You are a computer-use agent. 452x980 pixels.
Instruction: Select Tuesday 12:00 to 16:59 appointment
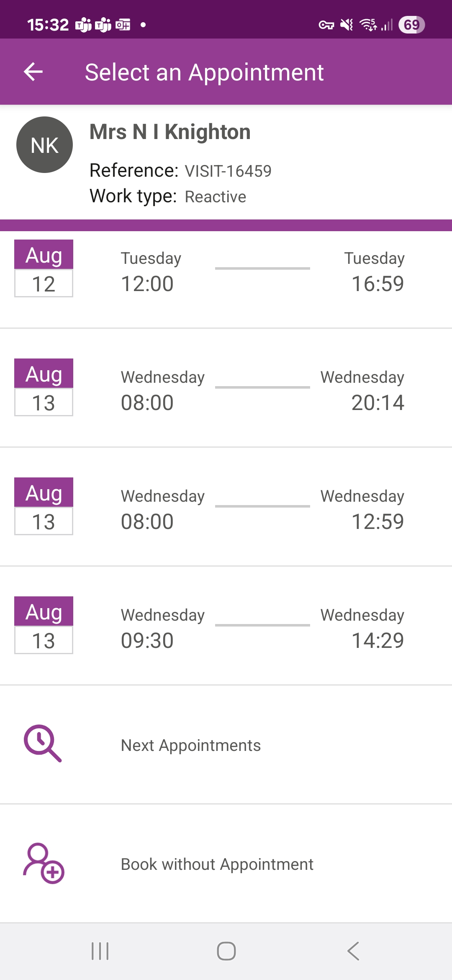coord(262,272)
